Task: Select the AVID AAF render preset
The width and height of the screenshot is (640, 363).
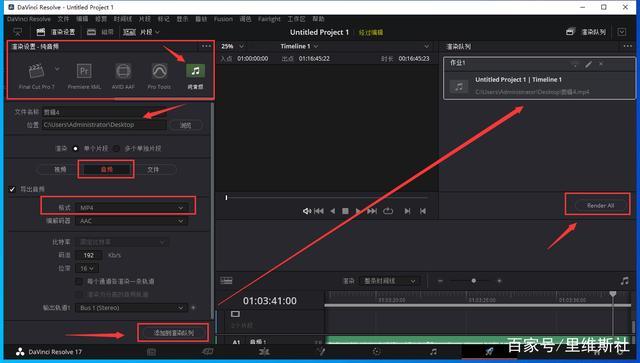Action: point(123,76)
